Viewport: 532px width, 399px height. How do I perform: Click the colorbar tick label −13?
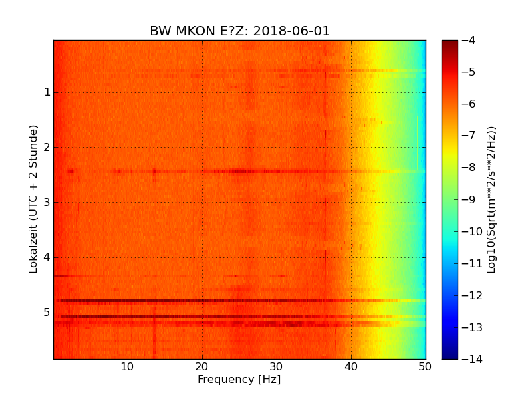[x=472, y=327]
